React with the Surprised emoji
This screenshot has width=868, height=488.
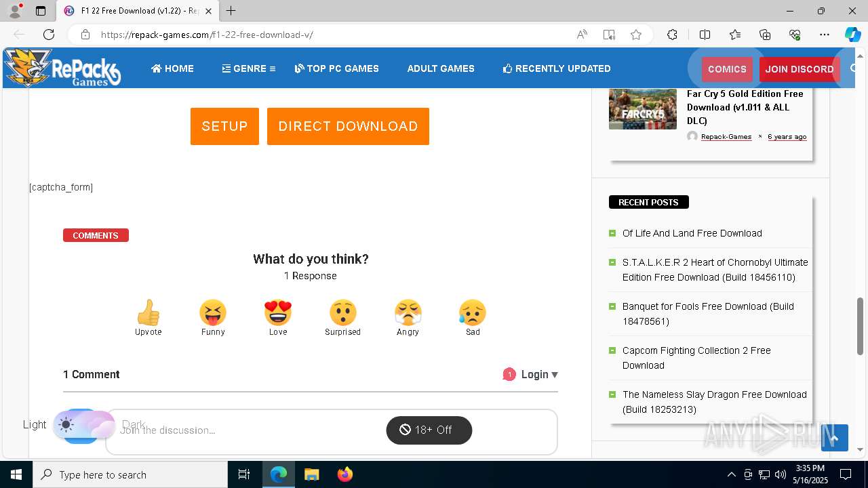(343, 312)
